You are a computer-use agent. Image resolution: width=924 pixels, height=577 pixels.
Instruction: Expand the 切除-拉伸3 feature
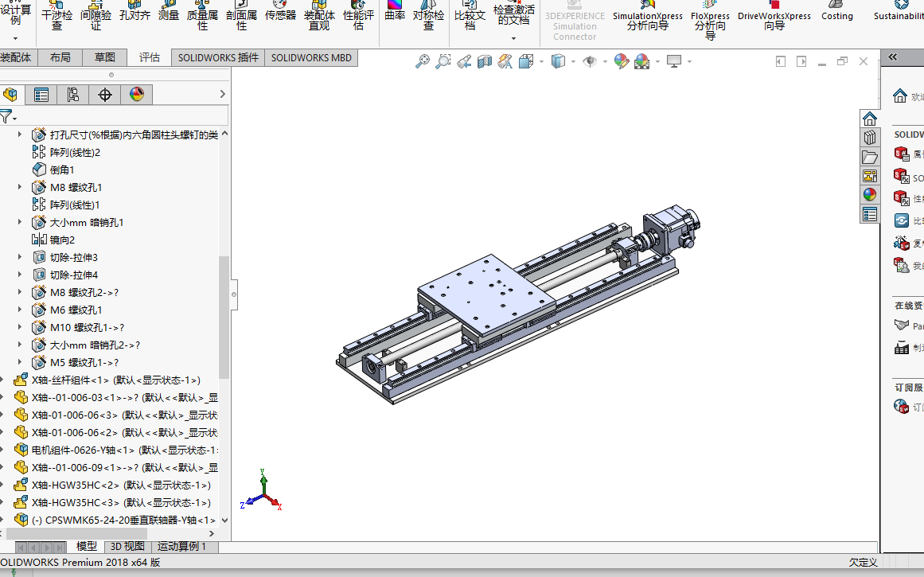tap(19, 258)
